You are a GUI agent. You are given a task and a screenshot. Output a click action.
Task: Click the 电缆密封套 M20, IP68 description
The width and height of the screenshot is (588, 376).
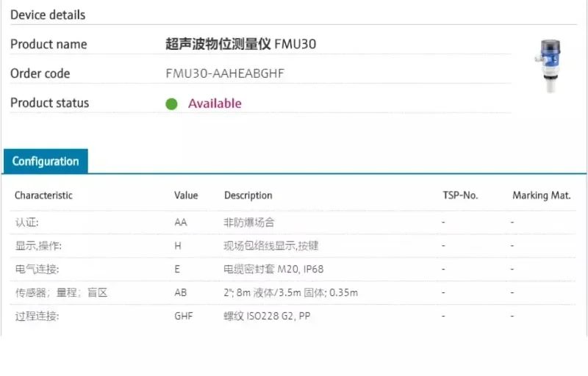coord(273,270)
